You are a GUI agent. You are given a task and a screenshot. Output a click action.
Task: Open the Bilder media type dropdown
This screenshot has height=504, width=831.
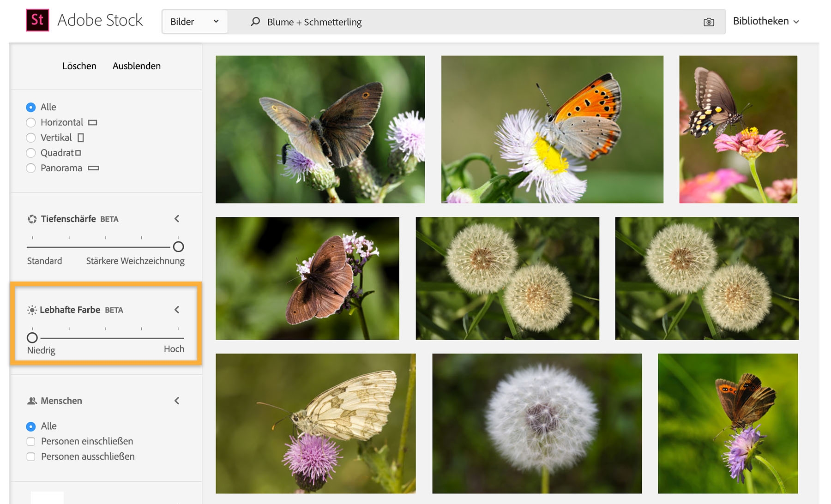194,21
